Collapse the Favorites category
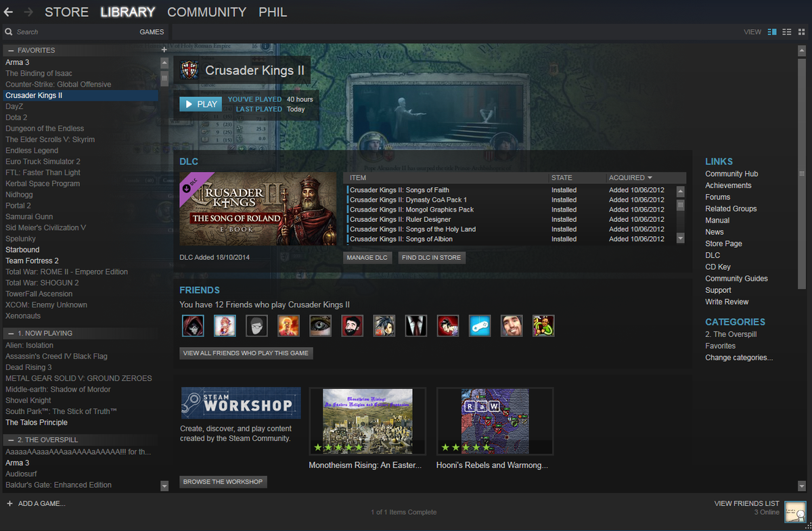 click(x=11, y=50)
